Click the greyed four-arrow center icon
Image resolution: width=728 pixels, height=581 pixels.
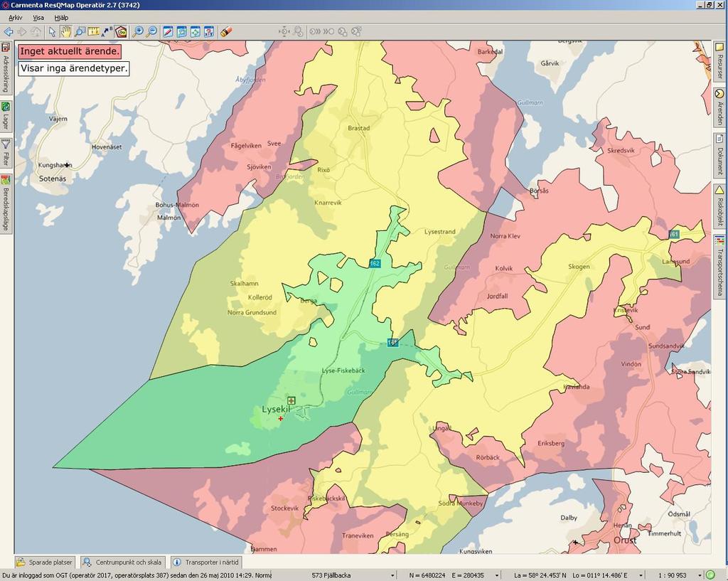pos(284,31)
